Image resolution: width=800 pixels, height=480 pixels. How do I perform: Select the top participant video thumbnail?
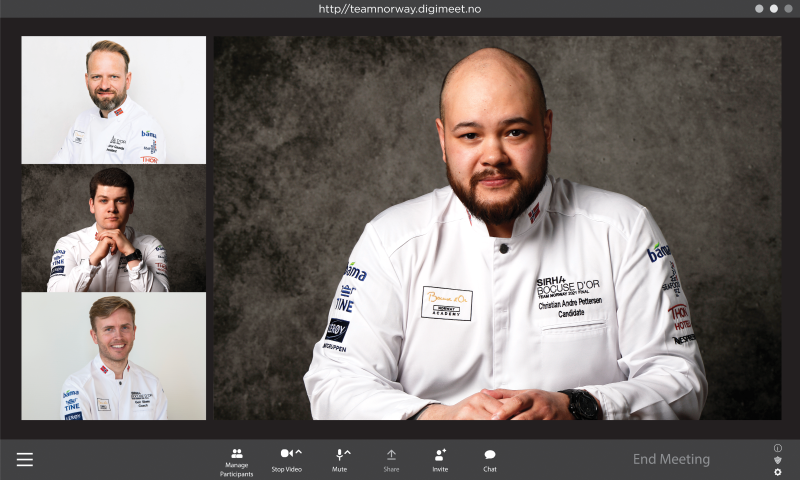pos(114,100)
